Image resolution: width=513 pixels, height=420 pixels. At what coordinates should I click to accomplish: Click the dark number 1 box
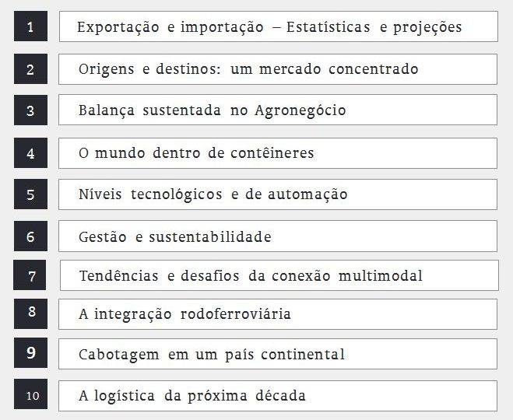30,26
